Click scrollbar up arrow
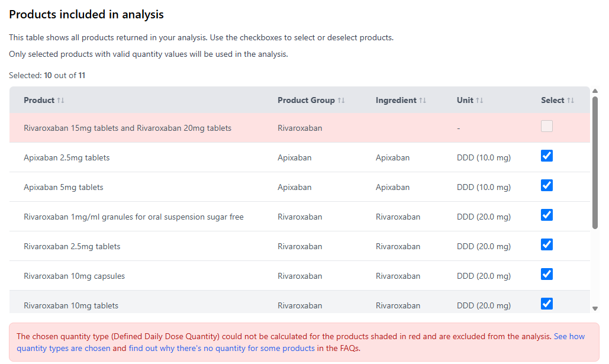Image resolution: width=609 pixels, height=364 pixels. point(595,91)
